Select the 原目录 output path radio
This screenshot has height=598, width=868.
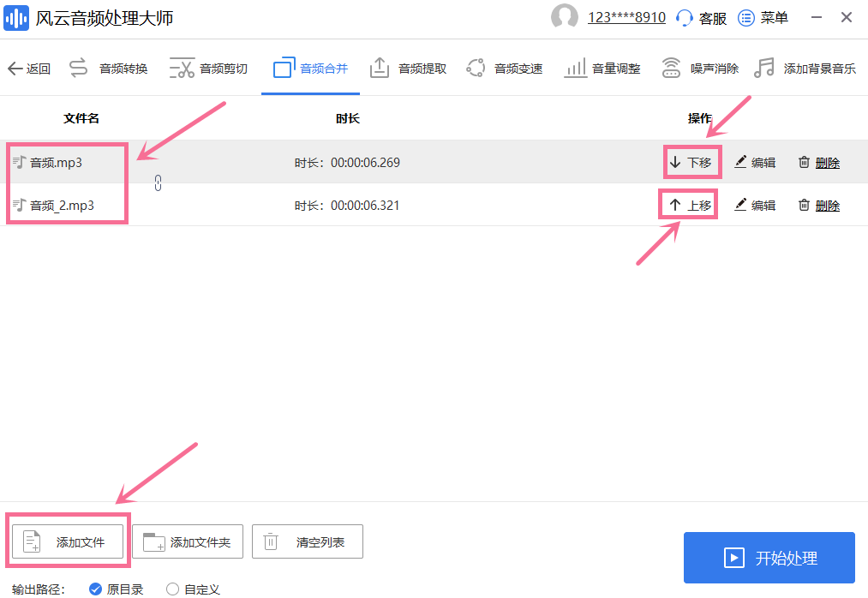point(96,589)
